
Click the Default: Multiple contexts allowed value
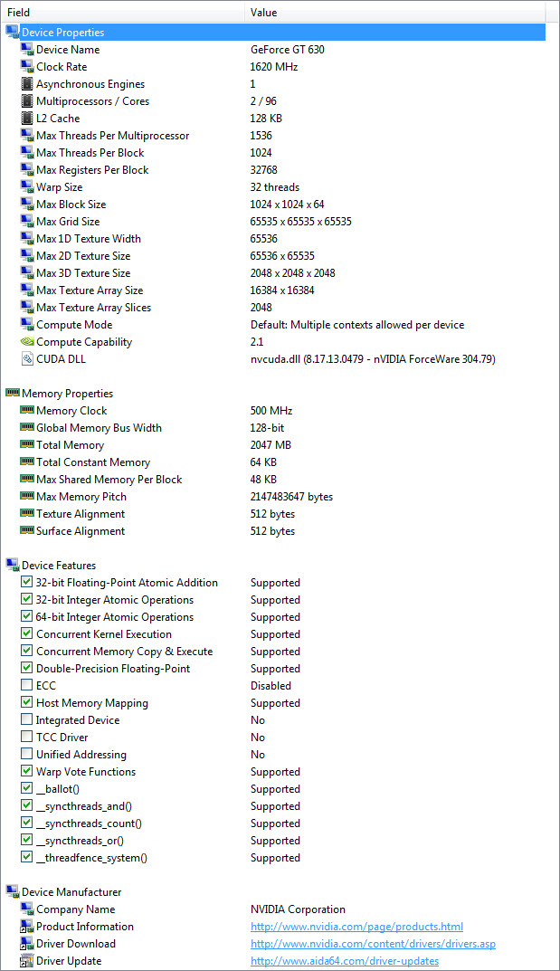click(357, 325)
